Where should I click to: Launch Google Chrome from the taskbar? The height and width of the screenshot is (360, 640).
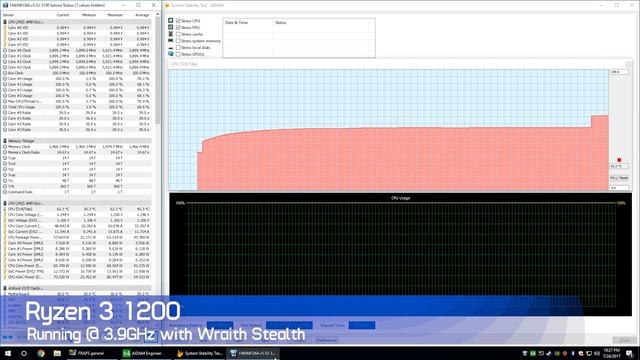tap(41, 353)
